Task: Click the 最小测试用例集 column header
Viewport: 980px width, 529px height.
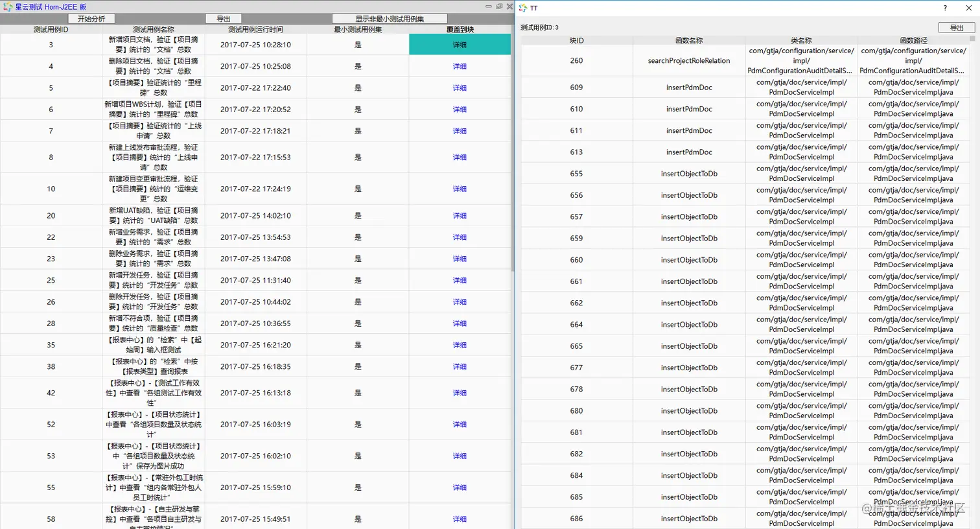Action: point(358,29)
